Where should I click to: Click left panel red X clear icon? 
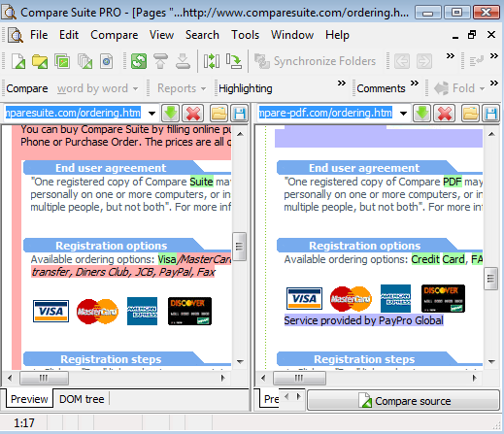point(193,114)
